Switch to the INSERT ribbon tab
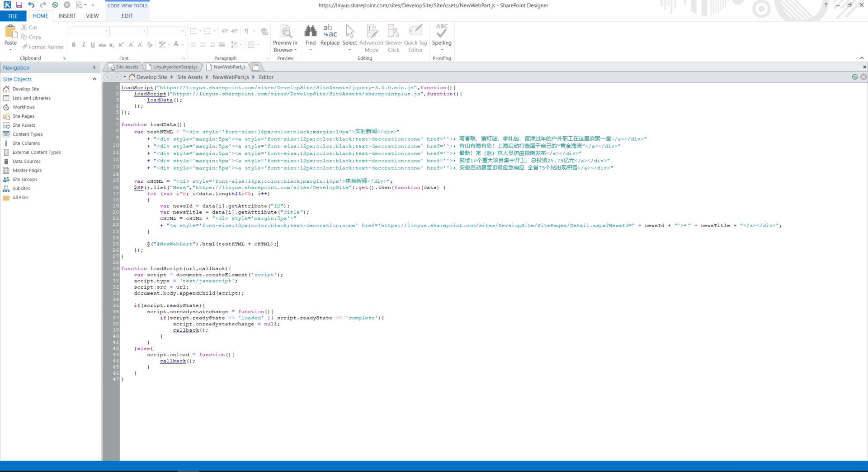Screen dimensions: 868x472 [67, 16]
